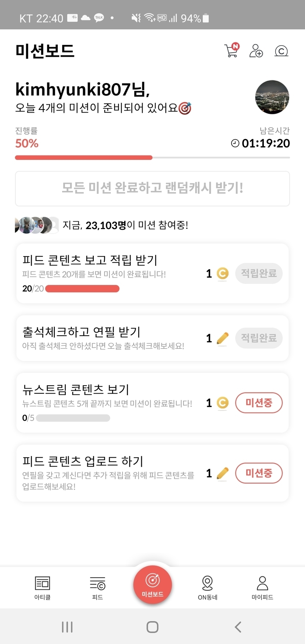Screen dimensions: 305x644
Task: Open the cash coin icon in header
Action: pos(281,51)
